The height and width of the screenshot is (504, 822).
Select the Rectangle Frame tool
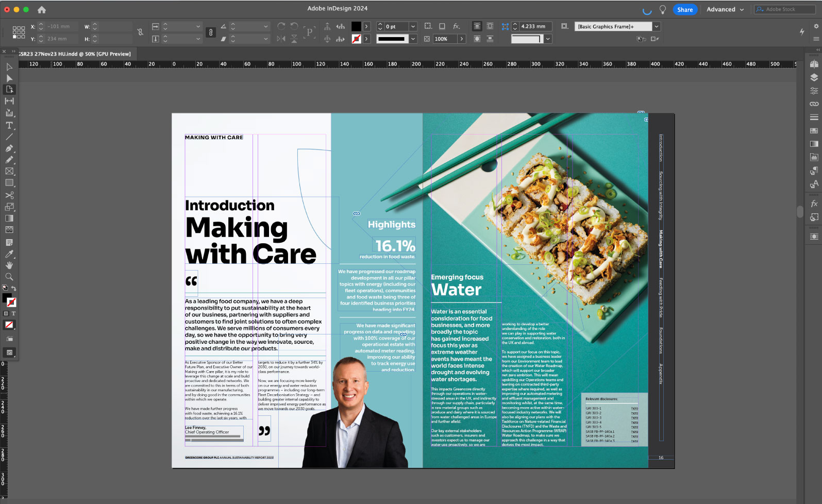[9, 171]
